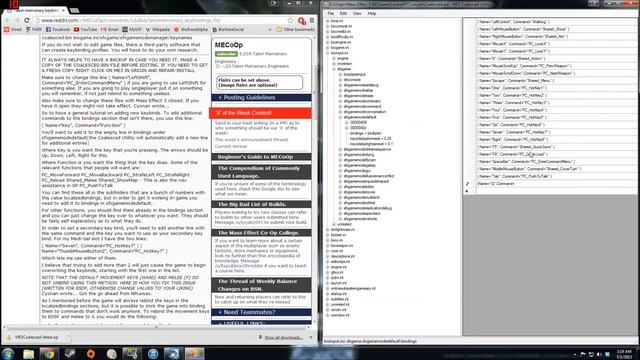Select the Escape Shared_Menu binding row

coord(556,80)
